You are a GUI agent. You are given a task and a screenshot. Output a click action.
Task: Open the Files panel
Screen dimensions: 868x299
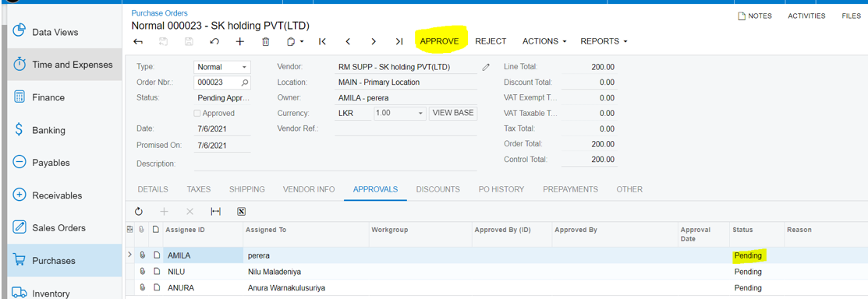(852, 16)
